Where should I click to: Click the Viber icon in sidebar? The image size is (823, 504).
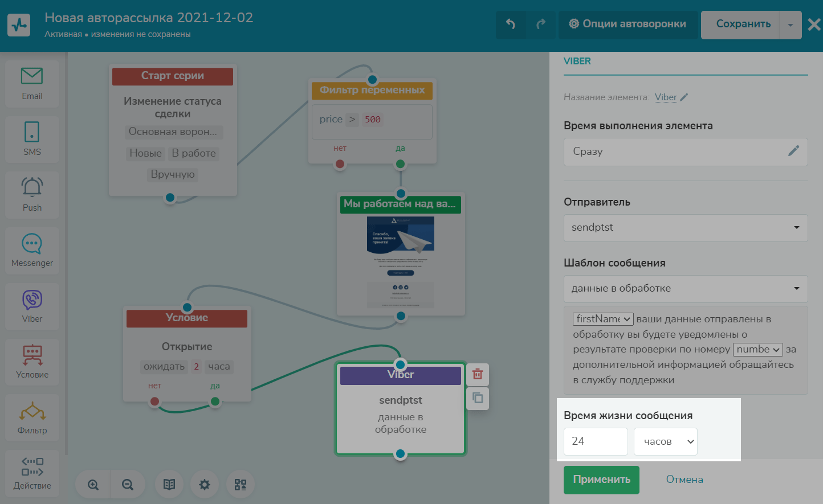(32, 306)
